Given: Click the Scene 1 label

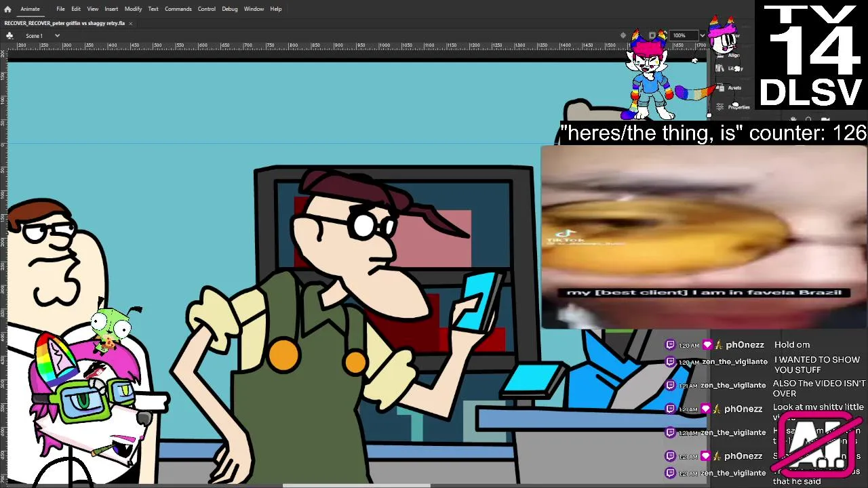Looking at the screenshot, I should [x=34, y=35].
